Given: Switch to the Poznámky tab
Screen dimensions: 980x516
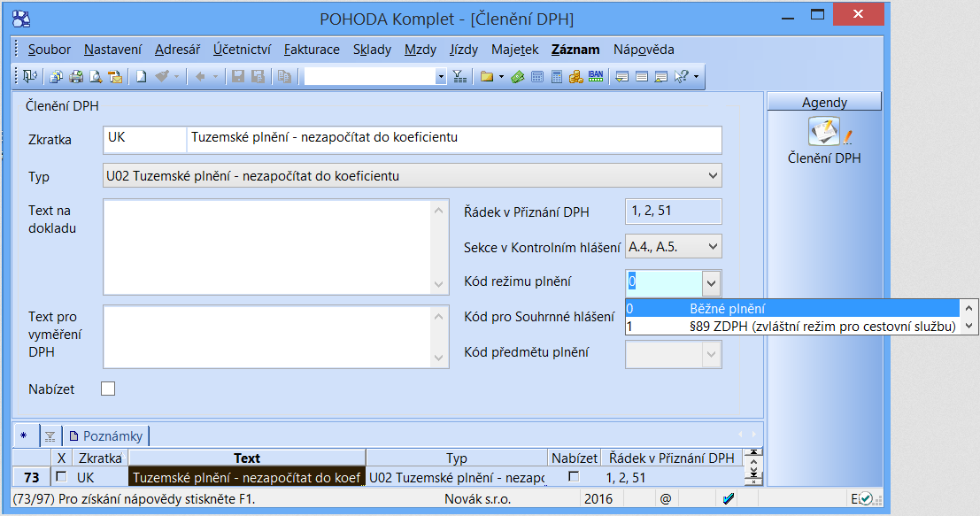Looking at the screenshot, I should click(x=107, y=435).
